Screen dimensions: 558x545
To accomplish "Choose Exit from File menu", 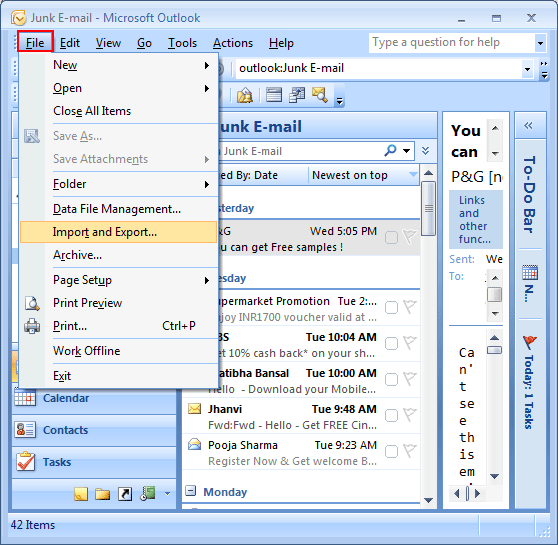I will coord(119,376).
